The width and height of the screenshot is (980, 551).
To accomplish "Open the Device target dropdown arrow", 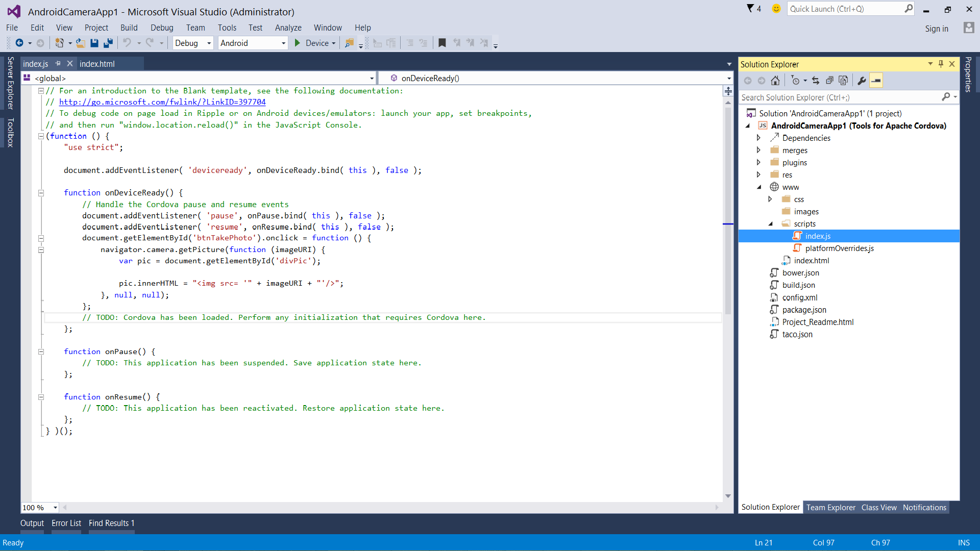I will click(334, 43).
